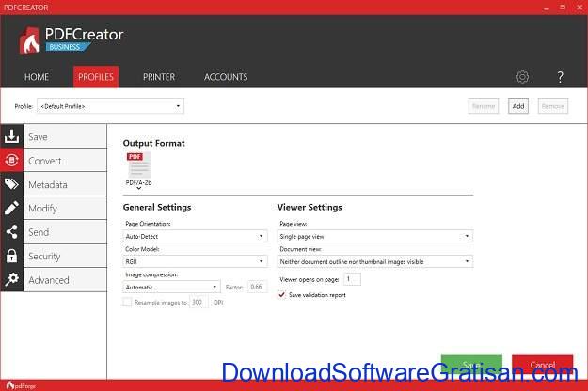This screenshot has height=391, width=588.
Task: Maximize the PDFCreator window
Action: tap(563, 8)
